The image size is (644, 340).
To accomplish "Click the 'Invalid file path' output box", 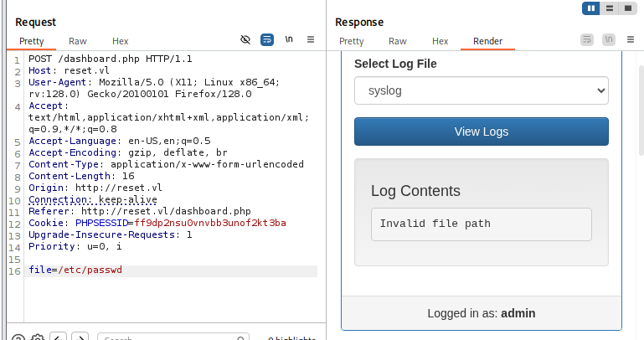I will 482,224.
